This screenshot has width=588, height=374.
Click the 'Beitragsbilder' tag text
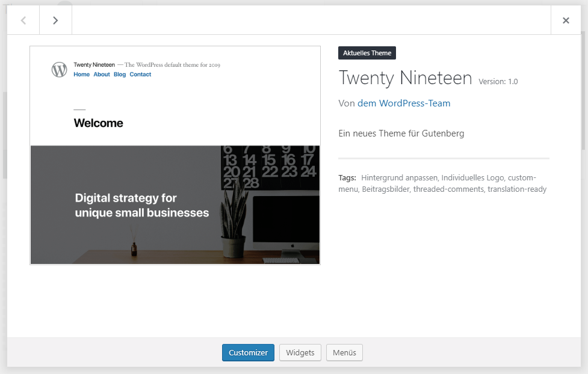[x=386, y=189]
